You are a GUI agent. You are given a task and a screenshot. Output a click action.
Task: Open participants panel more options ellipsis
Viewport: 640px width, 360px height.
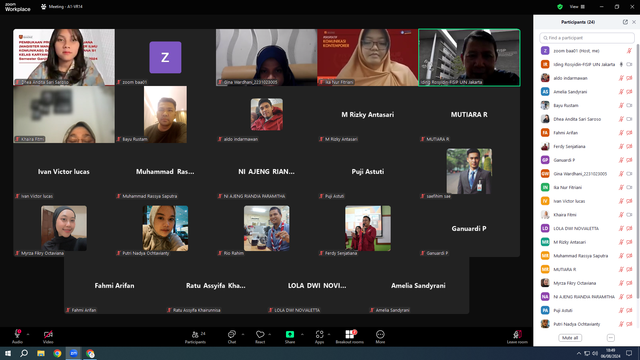click(x=611, y=338)
